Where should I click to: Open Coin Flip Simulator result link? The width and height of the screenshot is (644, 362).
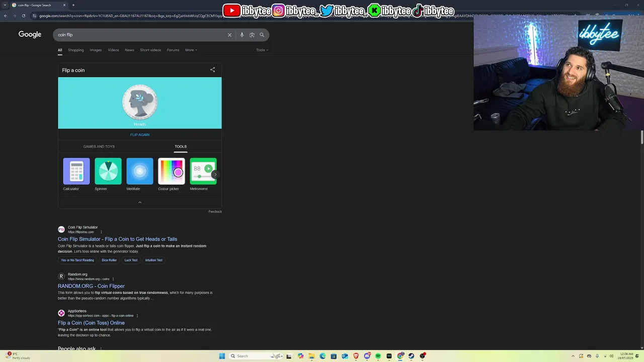(x=117, y=239)
